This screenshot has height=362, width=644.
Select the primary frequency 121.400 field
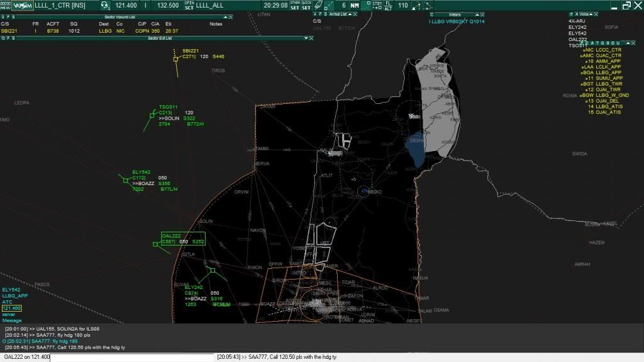click(126, 5)
